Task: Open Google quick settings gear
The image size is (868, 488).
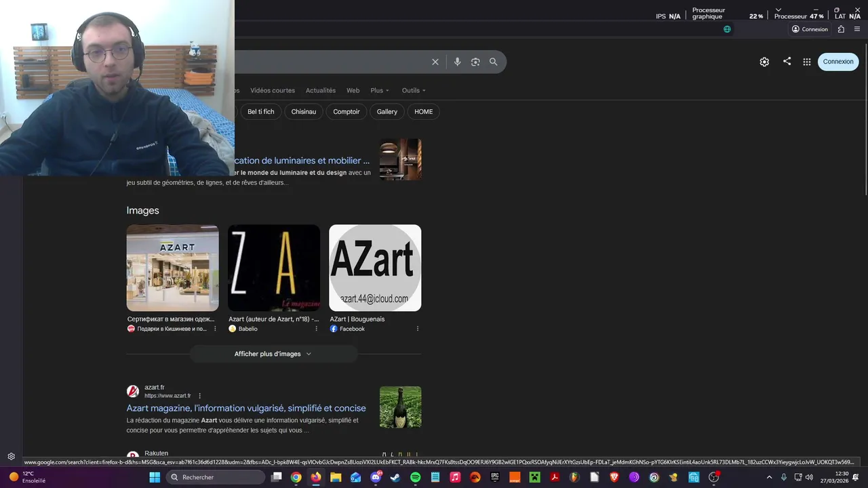Action: [764, 62]
